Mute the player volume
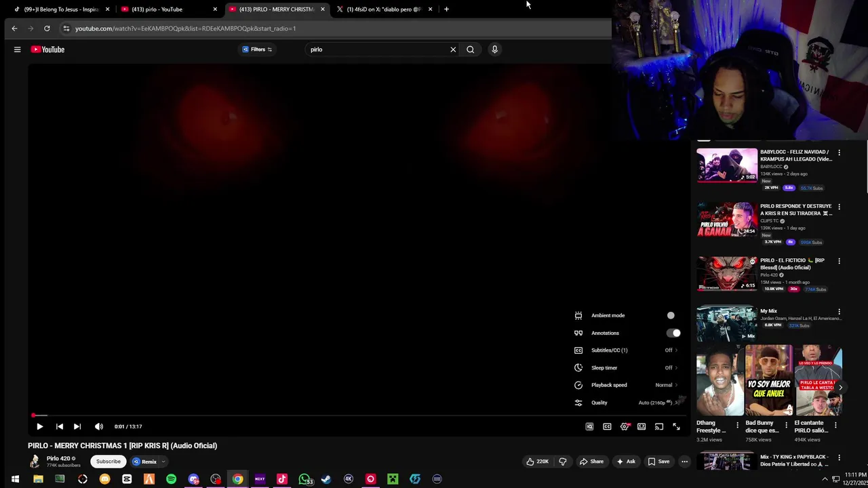This screenshot has height=488, width=868. pos(99,426)
